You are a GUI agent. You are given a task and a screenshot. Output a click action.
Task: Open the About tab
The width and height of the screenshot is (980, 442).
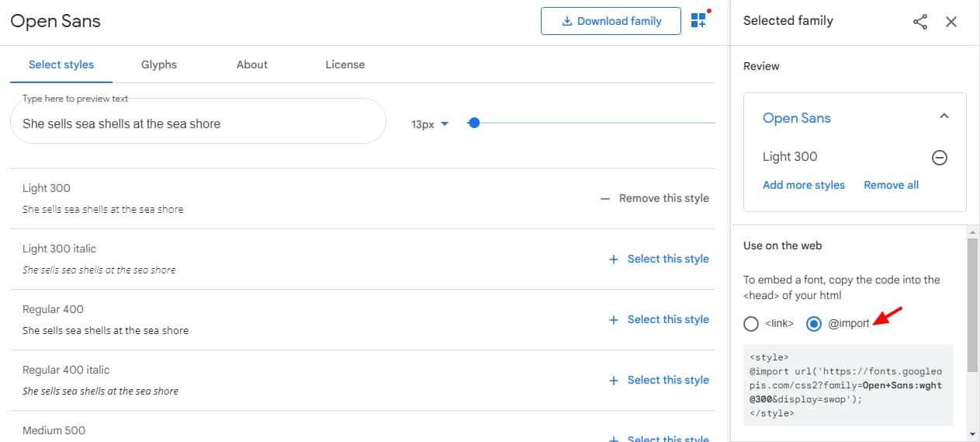click(252, 64)
